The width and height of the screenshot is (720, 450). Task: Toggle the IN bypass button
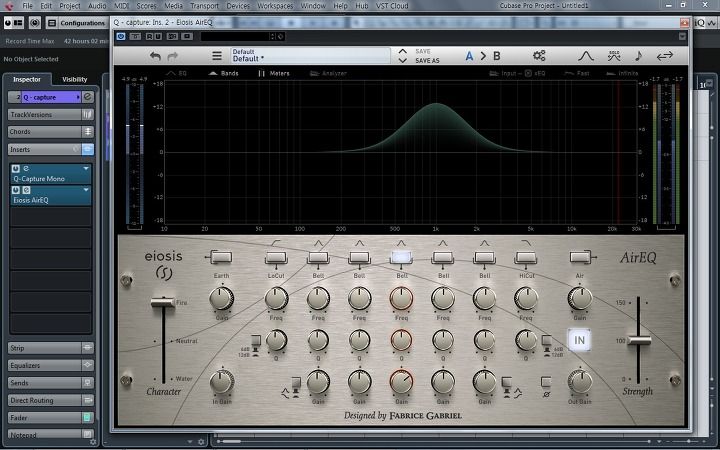pyautogui.click(x=579, y=340)
